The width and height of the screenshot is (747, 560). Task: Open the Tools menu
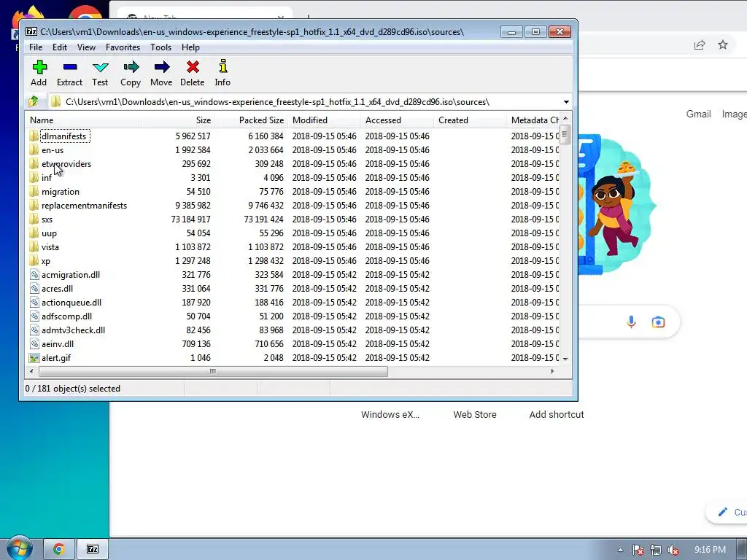pos(160,47)
